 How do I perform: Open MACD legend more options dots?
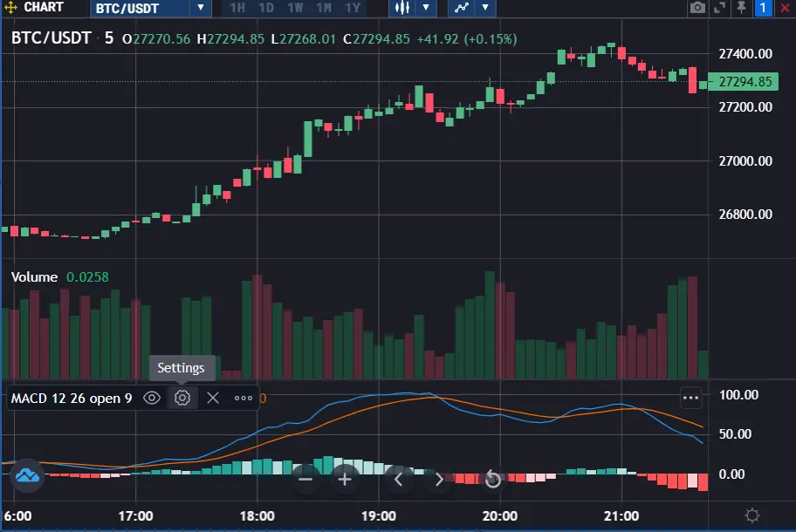point(244,398)
